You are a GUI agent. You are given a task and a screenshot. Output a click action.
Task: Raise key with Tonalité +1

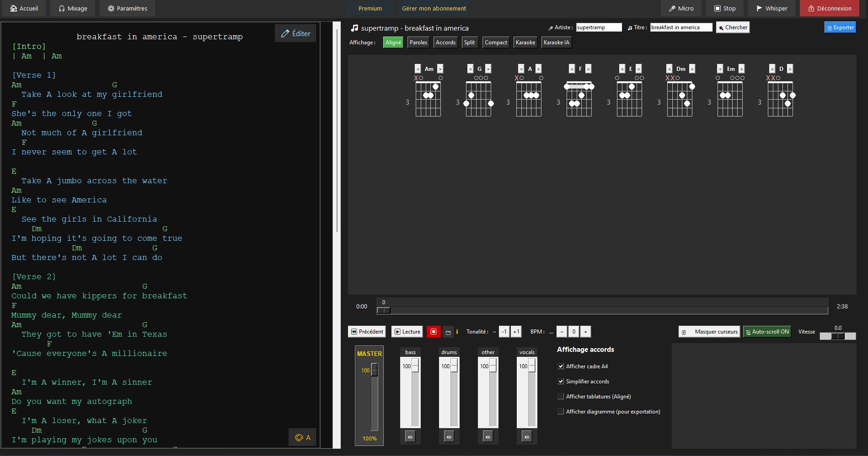(x=516, y=332)
